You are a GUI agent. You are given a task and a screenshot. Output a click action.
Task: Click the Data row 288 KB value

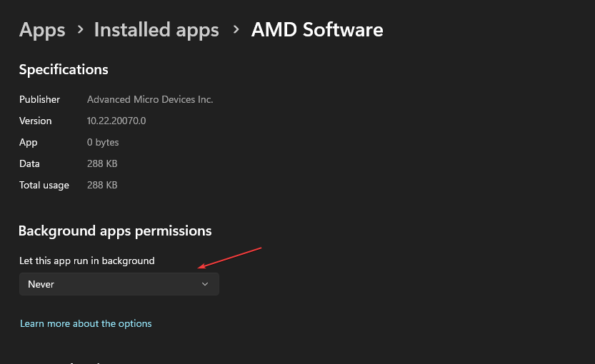tap(102, 163)
